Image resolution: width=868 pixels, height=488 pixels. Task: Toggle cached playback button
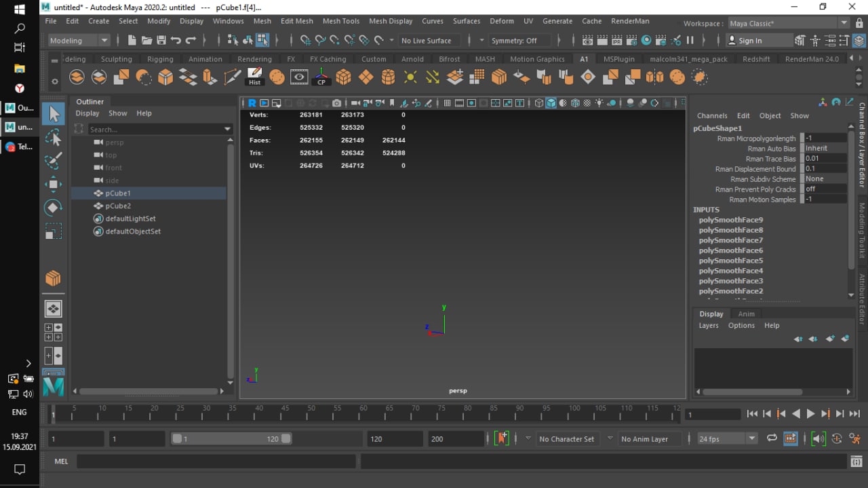point(791,438)
